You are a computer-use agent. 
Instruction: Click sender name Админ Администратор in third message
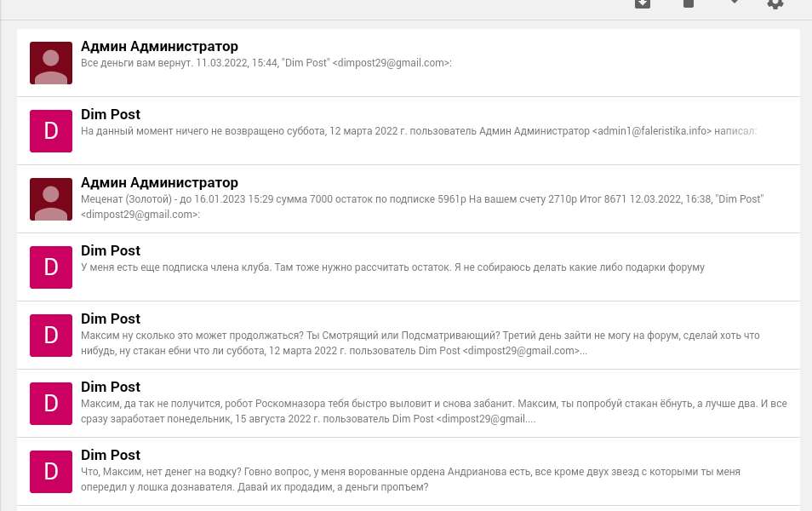pyautogui.click(x=159, y=182)
